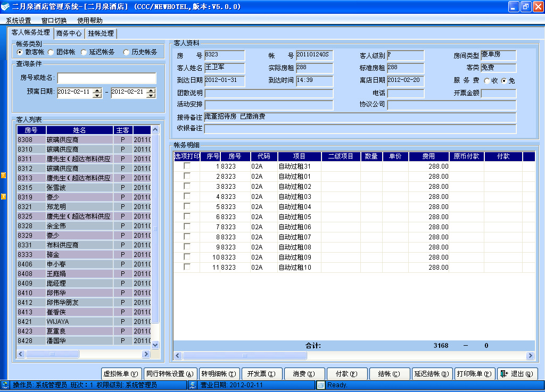Click account detail scroll right arrow
The width and height of the screenshot is (545, 392).
[531, 355]
